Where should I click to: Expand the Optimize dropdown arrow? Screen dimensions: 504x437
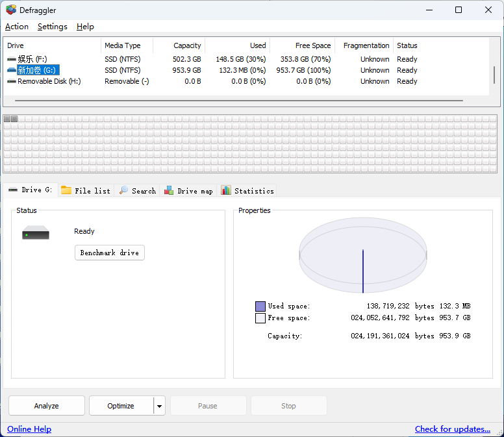point(159,406)
